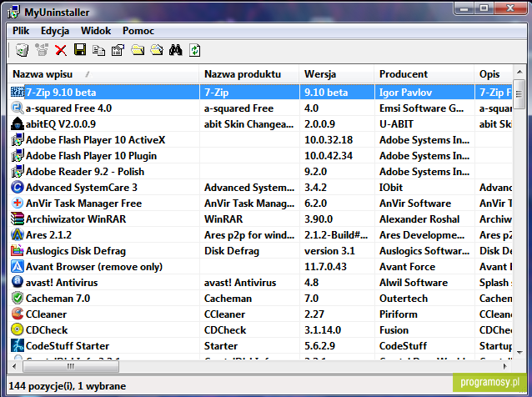Select the 7-Zip 9.10 beta entry
This screenshot has width=532, height=397.
pyautogui.click(x=61, y=93)
